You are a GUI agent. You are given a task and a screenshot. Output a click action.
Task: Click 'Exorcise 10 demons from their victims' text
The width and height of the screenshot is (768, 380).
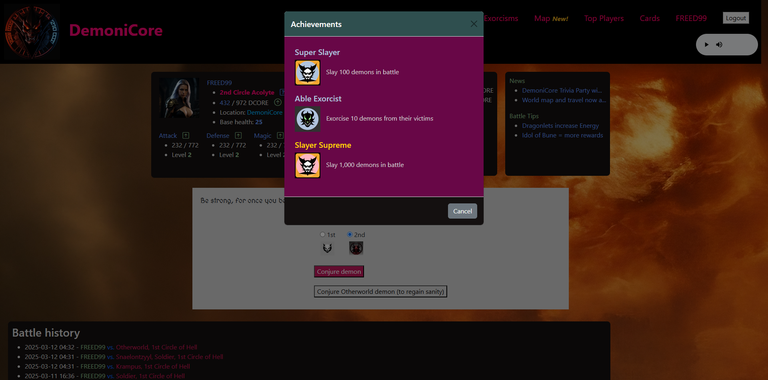(380, 119)
